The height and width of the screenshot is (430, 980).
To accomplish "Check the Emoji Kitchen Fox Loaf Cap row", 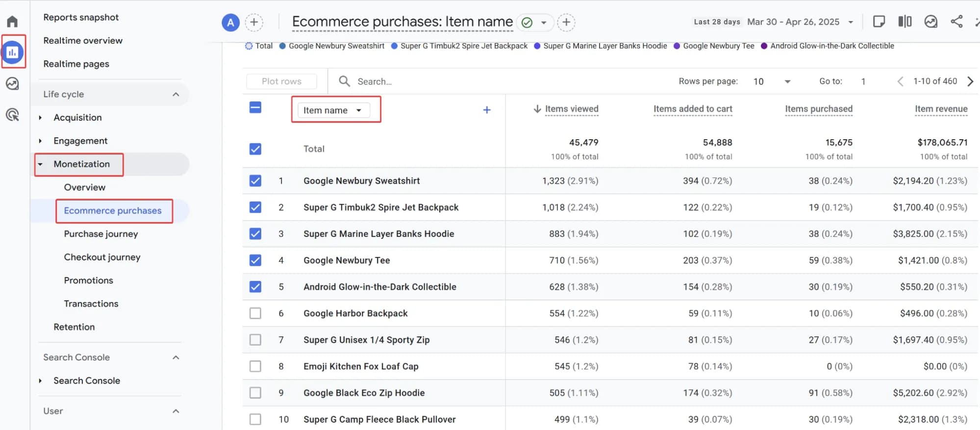I will tap(255, 366).
